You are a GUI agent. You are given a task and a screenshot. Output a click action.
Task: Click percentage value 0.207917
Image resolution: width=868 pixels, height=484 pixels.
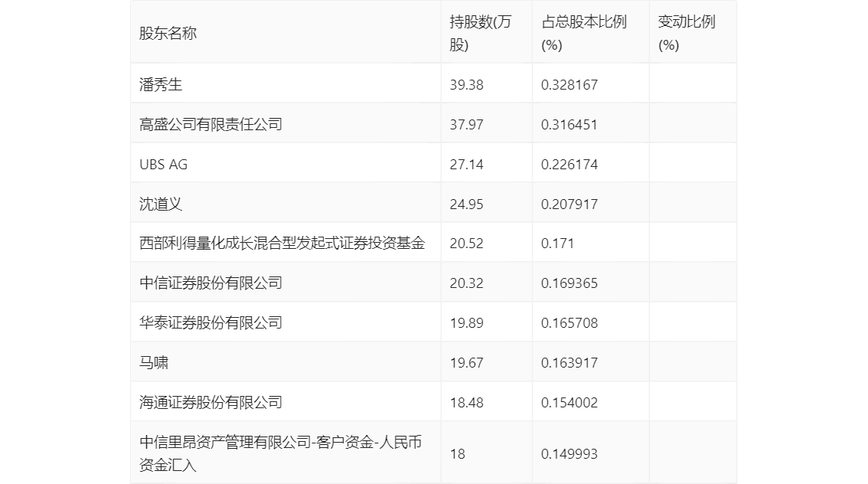[569, 204]
